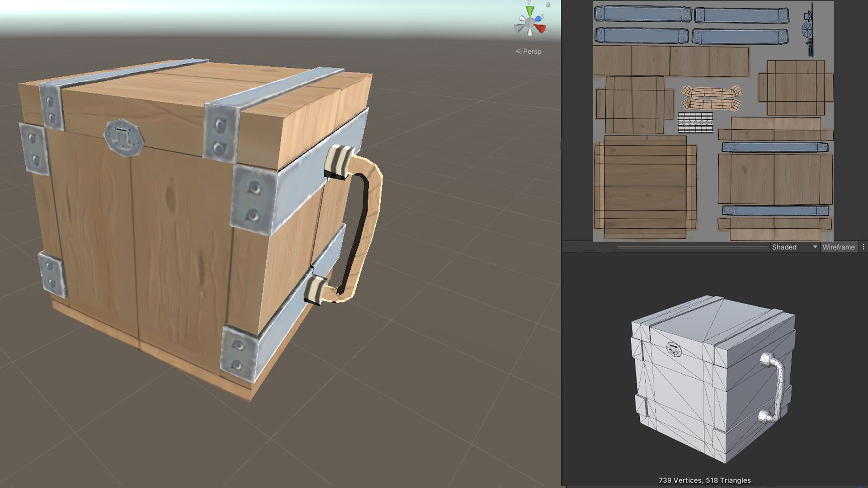Toggle the gizmo rotation lock icon

pos(548,5)
